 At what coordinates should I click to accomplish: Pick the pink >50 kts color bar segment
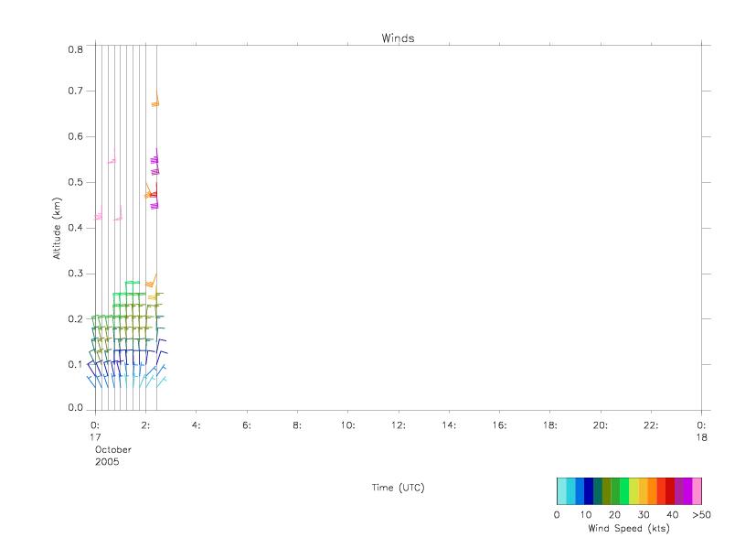tap(697, 491)
